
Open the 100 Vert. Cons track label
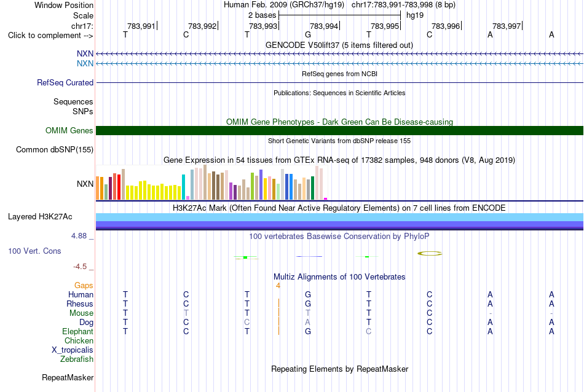coord(34,251)
